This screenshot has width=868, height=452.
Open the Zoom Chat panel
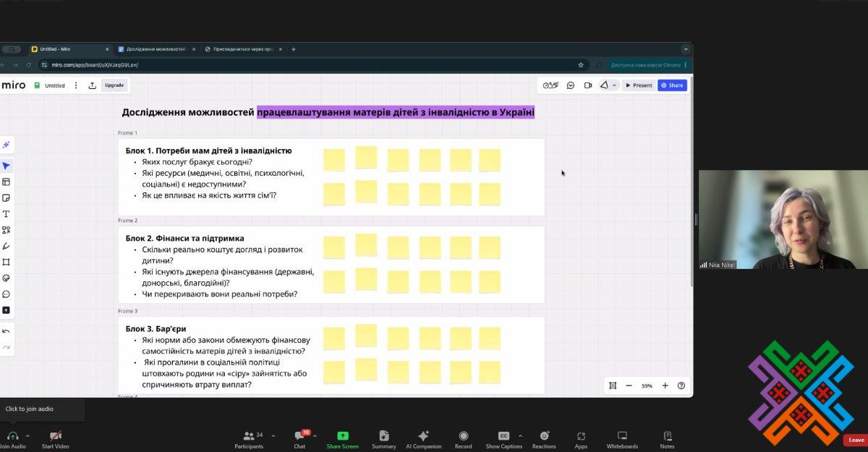[299, 436]
